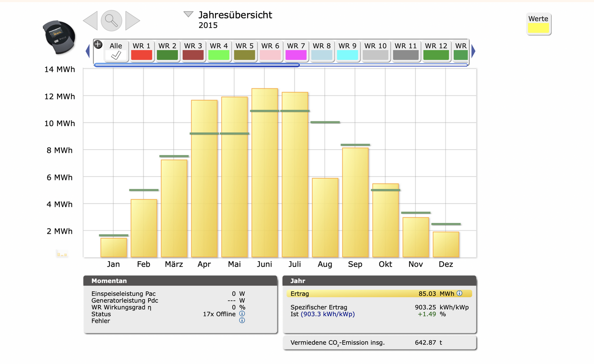
Task: Click the +1.49 % value
Action: 431,314
